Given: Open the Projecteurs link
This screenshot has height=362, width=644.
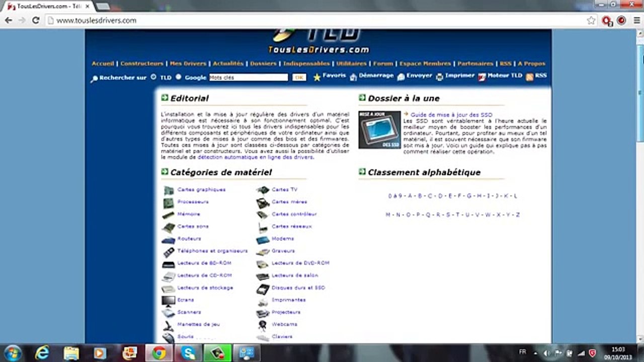Looking at the screenshot, I should (286, 313).
